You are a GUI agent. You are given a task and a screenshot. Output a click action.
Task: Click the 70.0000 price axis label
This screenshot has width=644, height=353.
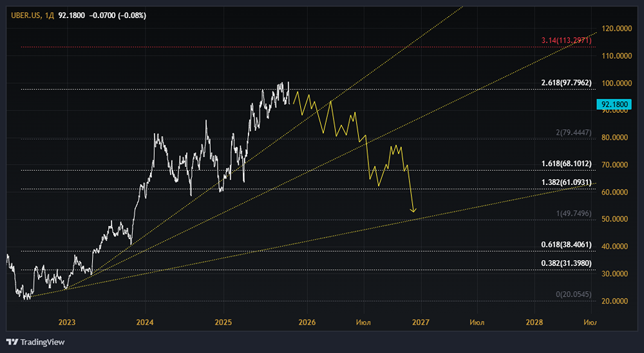[615, 165]
